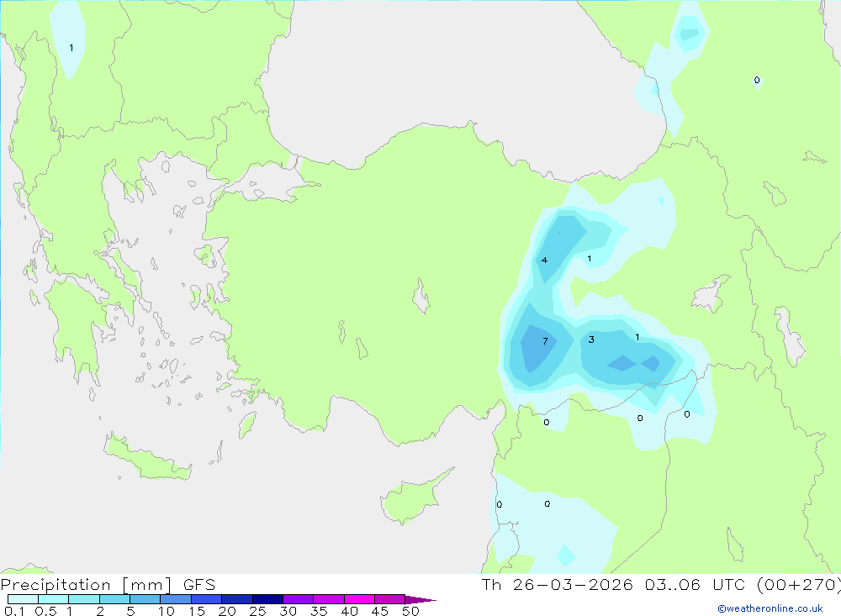Screen dimensions: 841x616
Task: Click the '0' value in top-right region
Action: tap(757, 81)
